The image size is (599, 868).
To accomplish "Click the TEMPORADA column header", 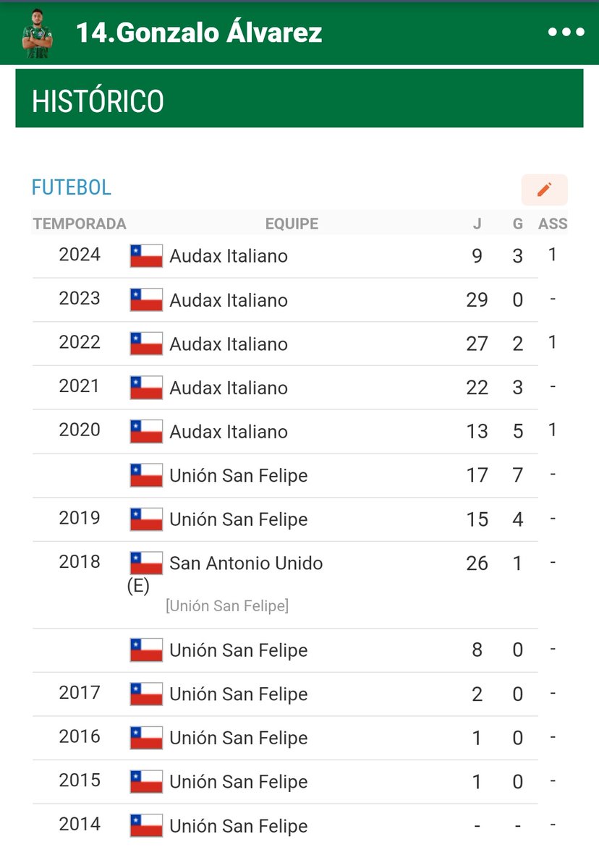I will pos(80,224).
